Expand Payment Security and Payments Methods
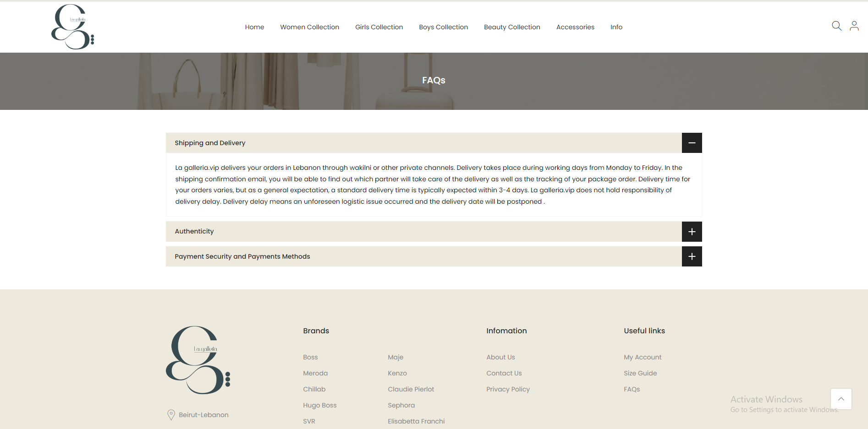The image size is (868, 429). point(692,256)
